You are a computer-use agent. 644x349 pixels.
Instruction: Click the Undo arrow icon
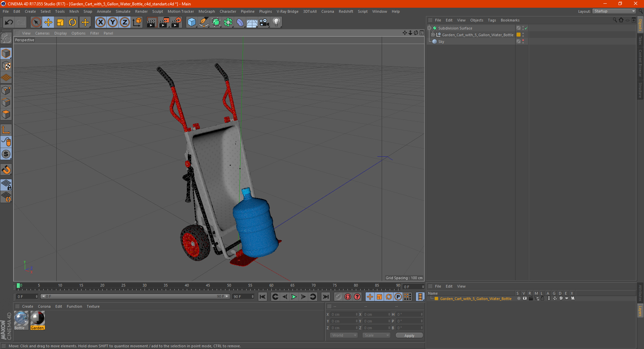point(9,22)
